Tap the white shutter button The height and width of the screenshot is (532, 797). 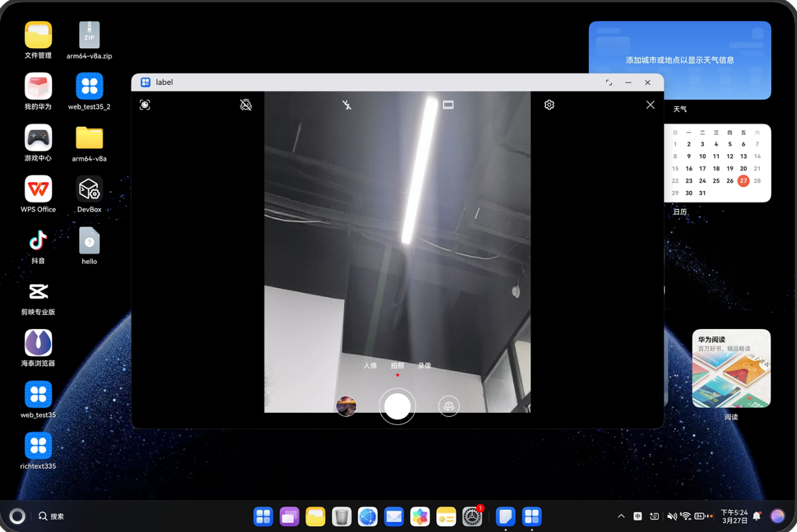coord(397,406)
